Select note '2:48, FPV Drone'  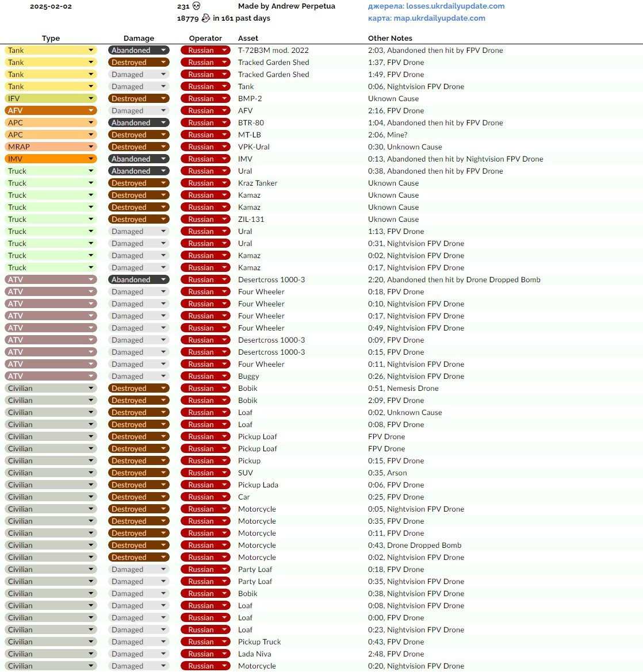click(396, 654)
